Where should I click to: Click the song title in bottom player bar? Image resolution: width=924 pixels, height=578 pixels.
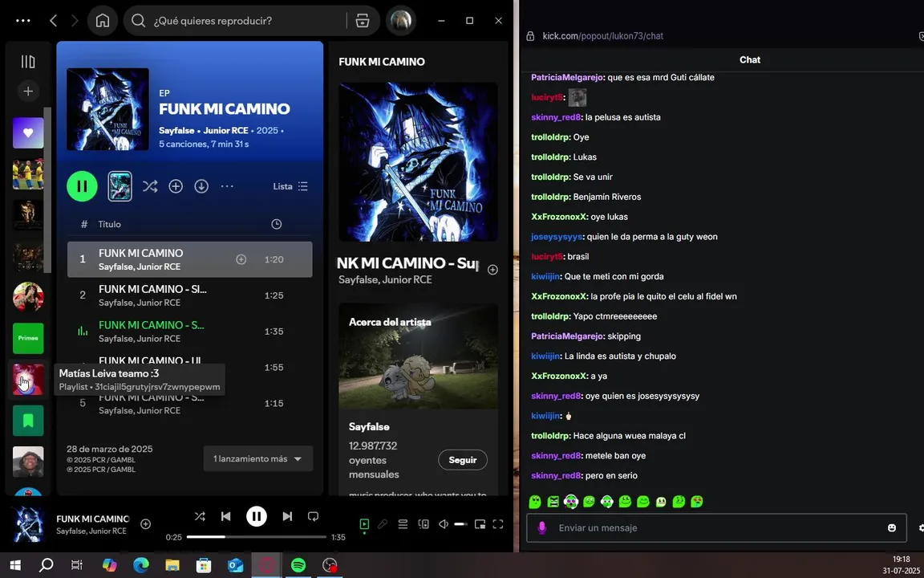pyautogui.click(x=92, y=519)
